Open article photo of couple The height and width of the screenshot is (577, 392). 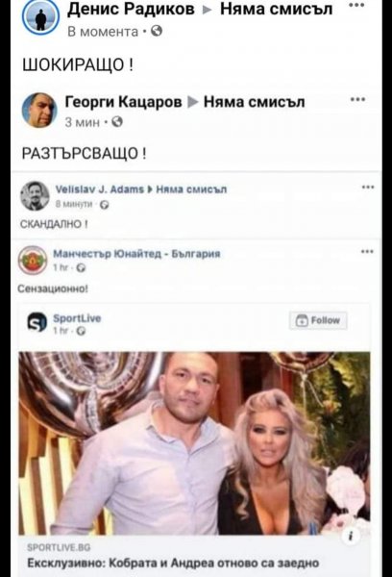(194, 443)
